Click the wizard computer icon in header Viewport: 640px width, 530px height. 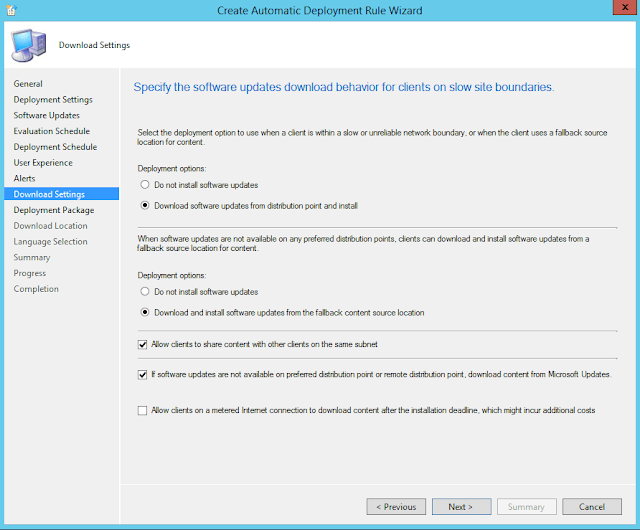click(29, 44)
